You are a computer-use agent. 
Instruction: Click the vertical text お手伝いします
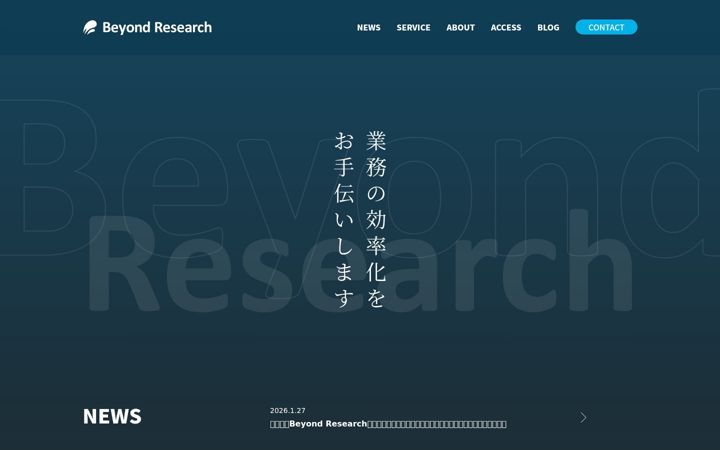tap(344, 219)
